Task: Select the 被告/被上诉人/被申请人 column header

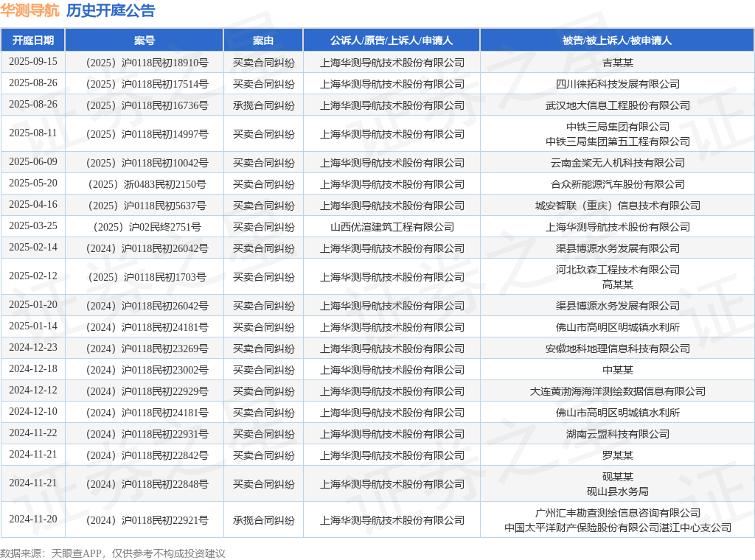Action: click(x=617, y=41)
